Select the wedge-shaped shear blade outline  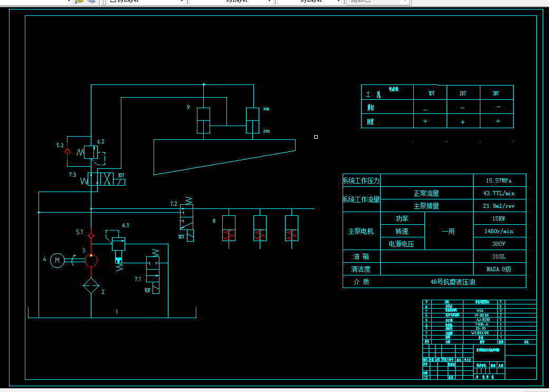224,157
